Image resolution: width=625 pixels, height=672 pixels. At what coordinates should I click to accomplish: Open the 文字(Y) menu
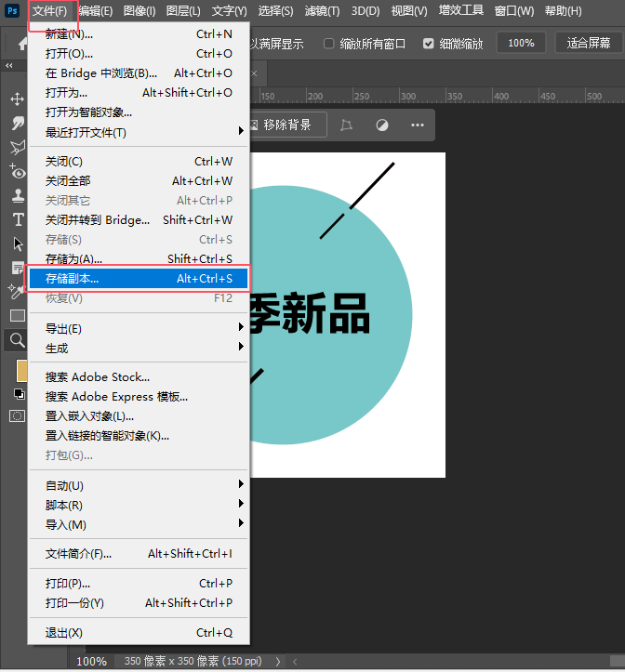pos(229,11)
